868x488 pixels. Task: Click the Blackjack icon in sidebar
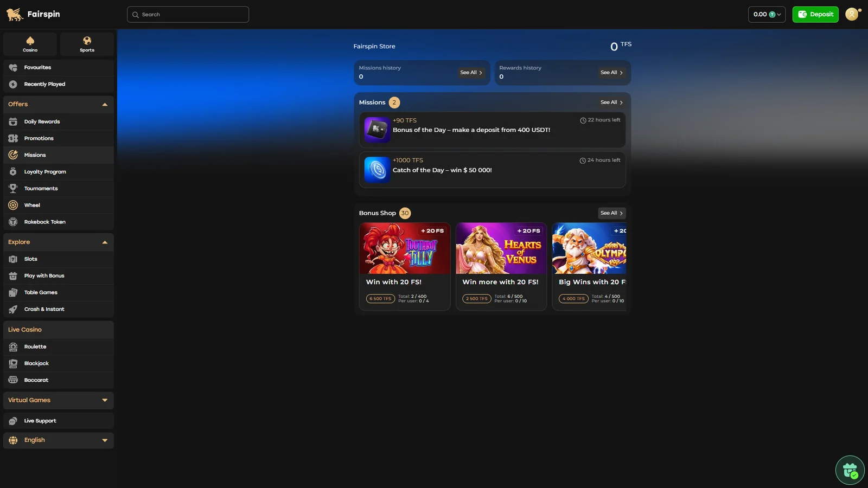tap(13, 364)
